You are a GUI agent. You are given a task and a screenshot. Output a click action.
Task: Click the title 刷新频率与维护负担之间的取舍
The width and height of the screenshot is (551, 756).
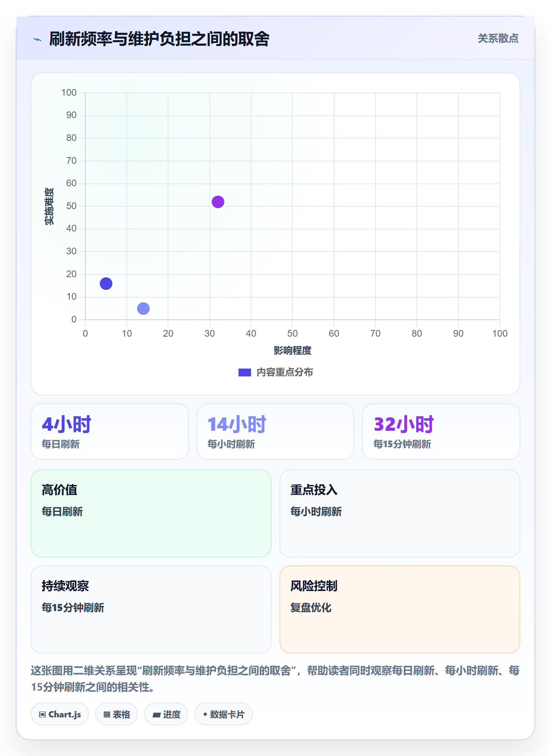[159, 39]
